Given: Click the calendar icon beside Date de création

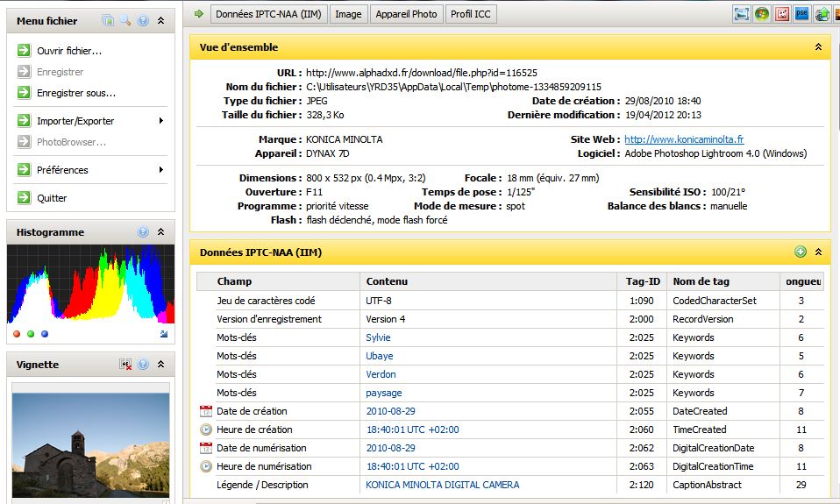Looking at the screenshot, I should tap(206, 411).
